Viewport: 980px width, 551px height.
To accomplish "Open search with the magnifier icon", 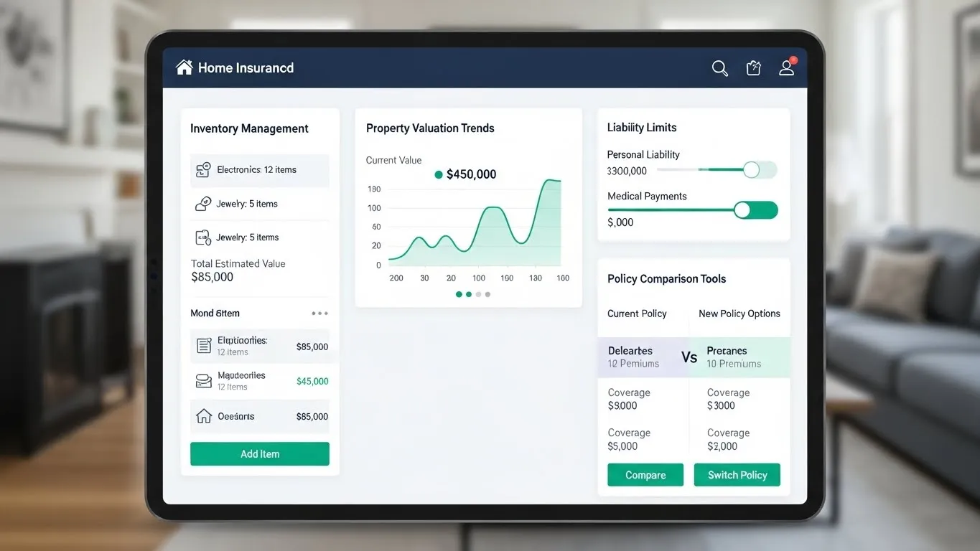I will pos(719,68).
